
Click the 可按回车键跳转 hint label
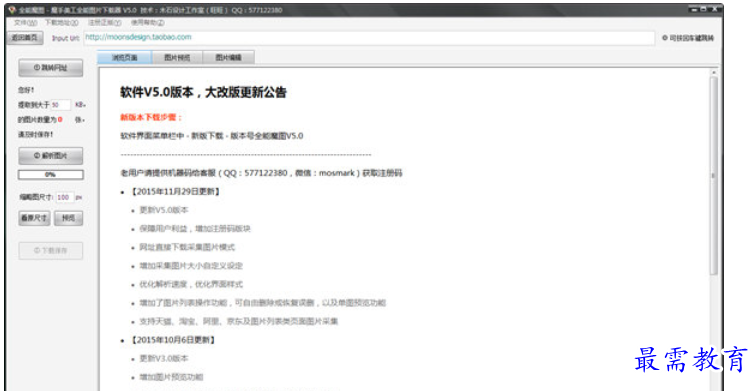[x=688, y=38]
